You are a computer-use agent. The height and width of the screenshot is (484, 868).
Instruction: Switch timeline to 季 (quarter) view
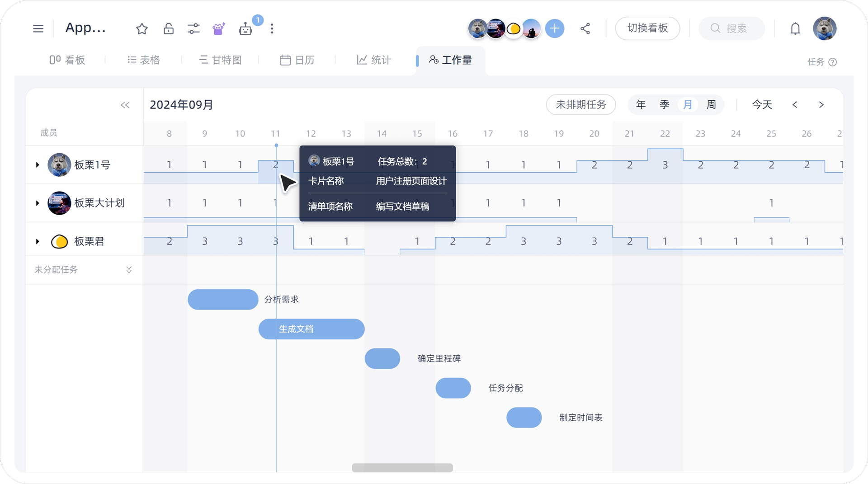(664, 104)
